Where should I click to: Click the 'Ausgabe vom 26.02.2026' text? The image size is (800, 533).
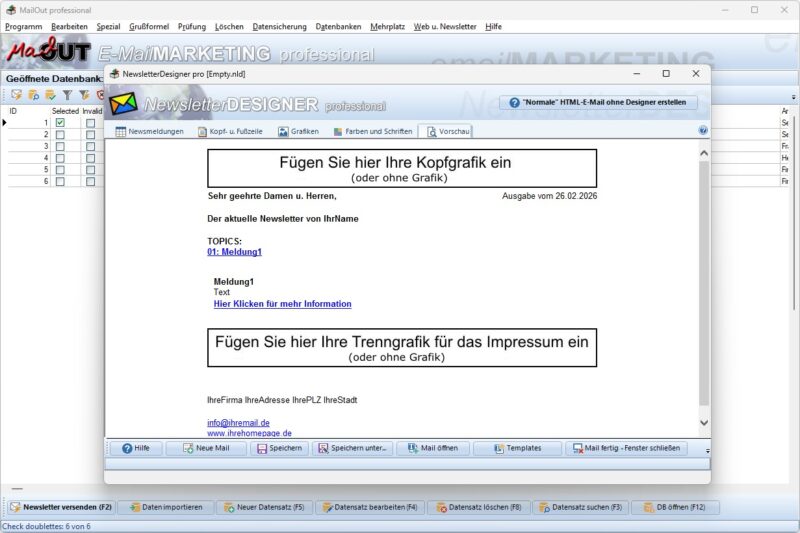point(549,196)
